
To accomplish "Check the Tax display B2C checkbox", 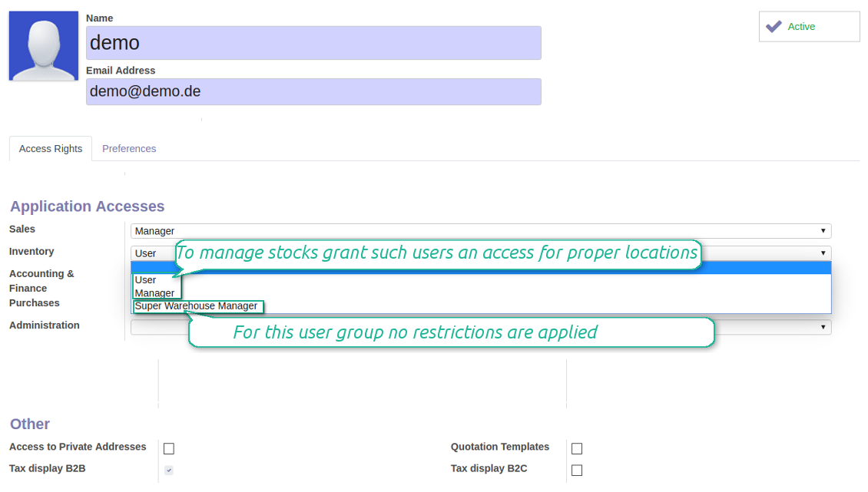I will [577, 470].
